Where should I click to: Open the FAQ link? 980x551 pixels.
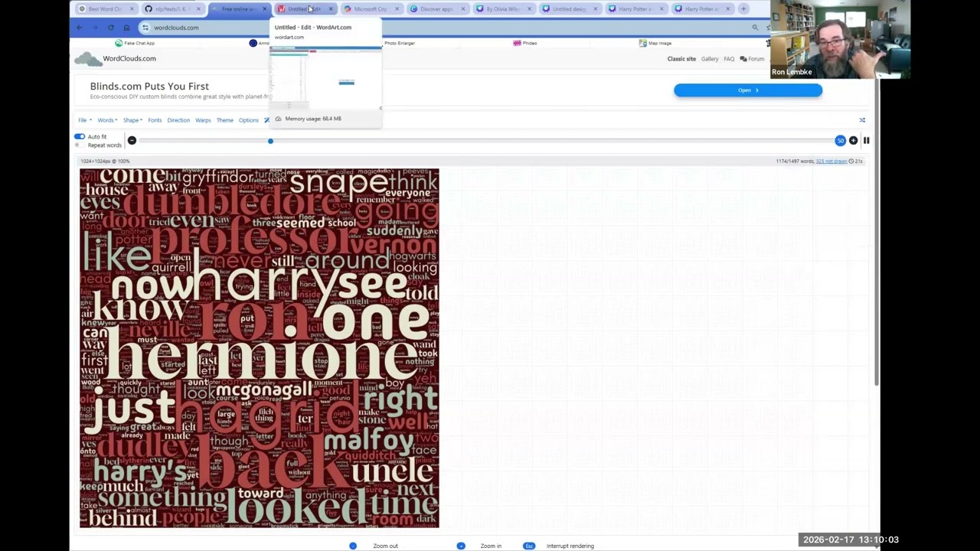(x=729, y=59)
